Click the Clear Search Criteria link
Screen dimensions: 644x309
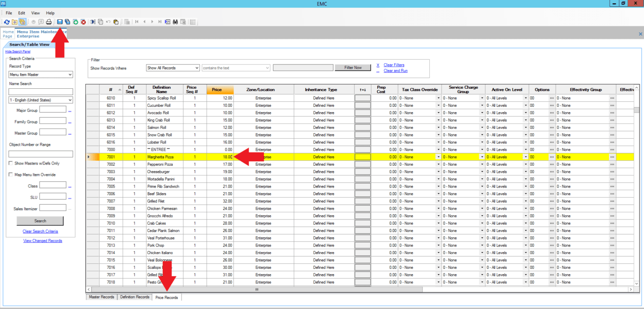coord(40,231)
